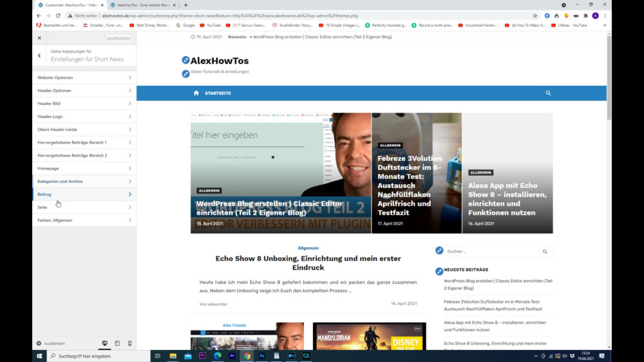This screenshot has width=644, height=362.
Task: Click the edit pencil beside the Video-Tutorials tagline
Action: (186, 74)
